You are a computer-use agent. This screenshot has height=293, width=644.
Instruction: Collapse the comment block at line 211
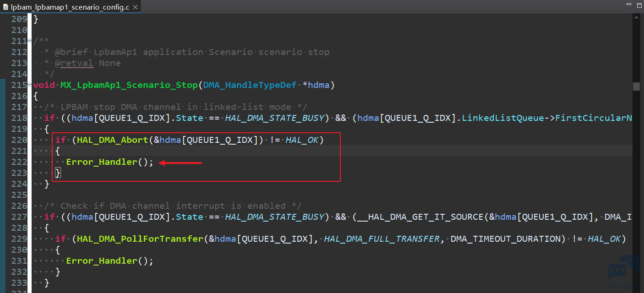tap(30, 41)
